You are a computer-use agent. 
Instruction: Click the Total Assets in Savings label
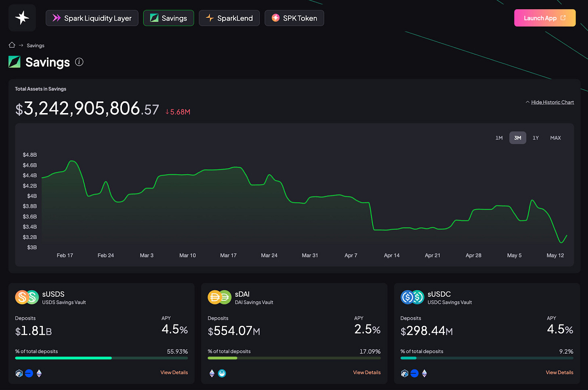(40, 89)
